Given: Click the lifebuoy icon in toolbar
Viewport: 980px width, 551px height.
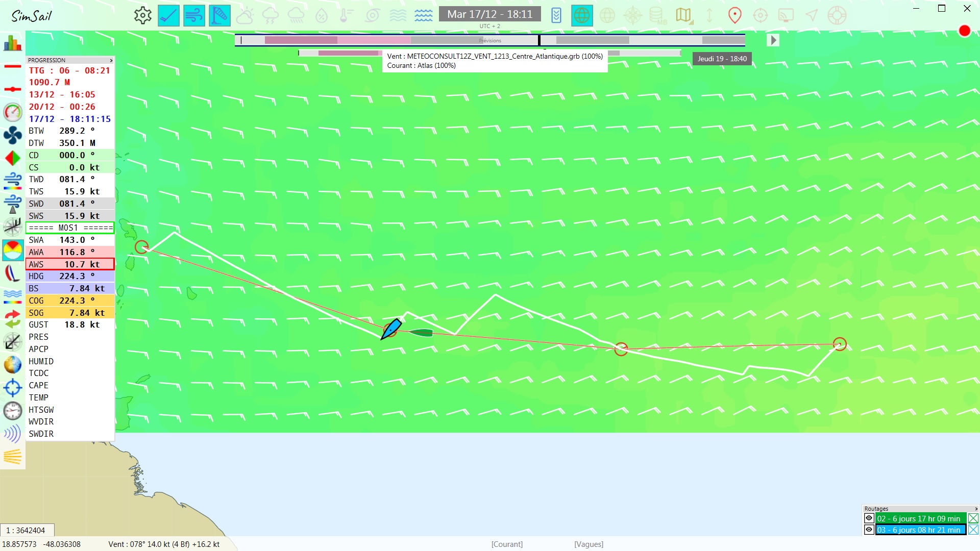Looking at the screenshot, I should pyautogui.click(x=837, y=15).
